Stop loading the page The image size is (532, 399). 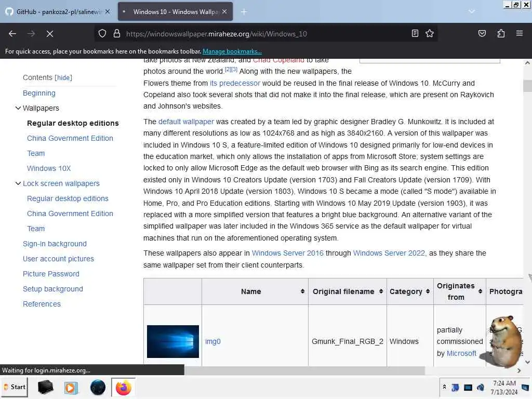50,34
